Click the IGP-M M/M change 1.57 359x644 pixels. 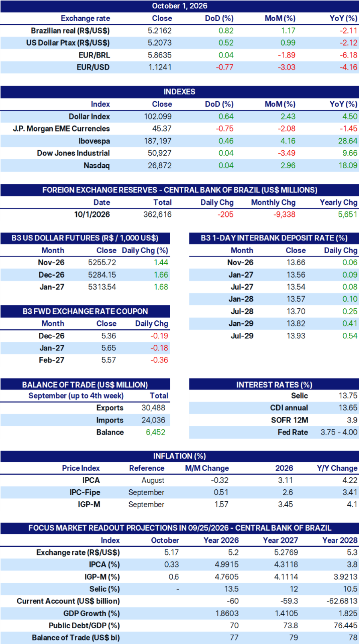coord(221,505)
